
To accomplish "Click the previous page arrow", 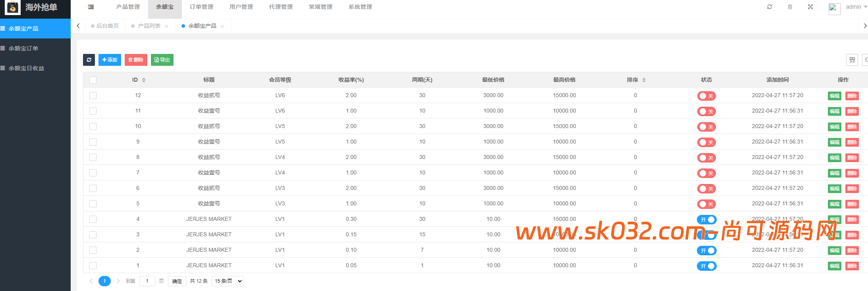I will [91, 281].
